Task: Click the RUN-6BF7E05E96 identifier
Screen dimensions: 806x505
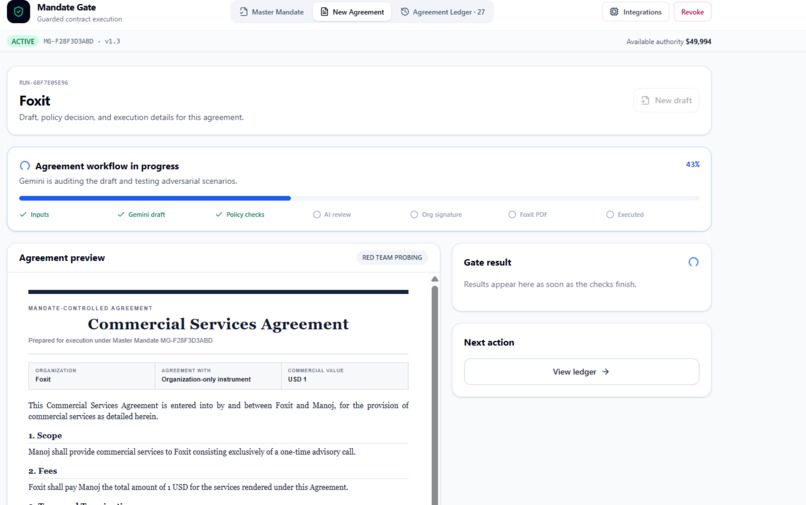Action: click(x=44, y=83)
